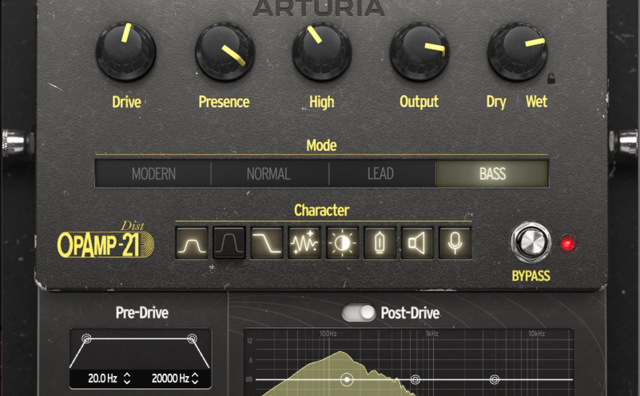
Task: Select the speaker cabinet character icon
Action: point(417,243)
